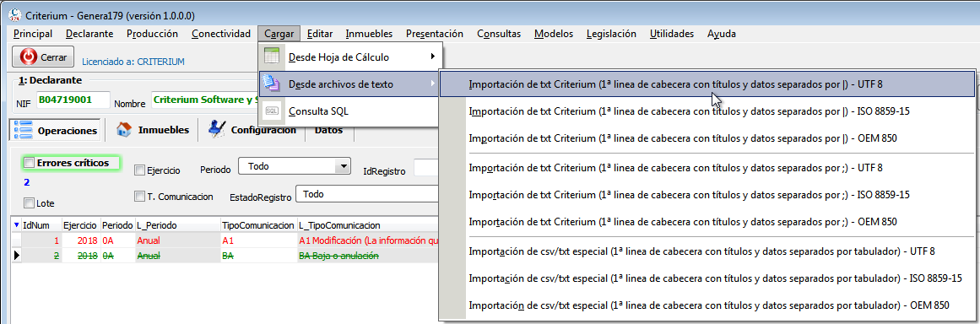Image resolution: width=980 pixels, height=324 pixels.
Task: Open the Ayuda menu
Action: [721, 34]
